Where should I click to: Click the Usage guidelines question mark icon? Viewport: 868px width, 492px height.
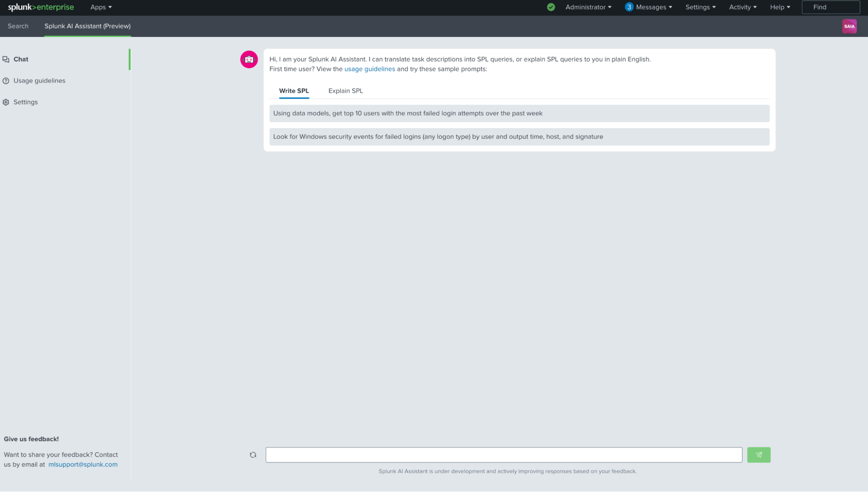pos(6,81)
